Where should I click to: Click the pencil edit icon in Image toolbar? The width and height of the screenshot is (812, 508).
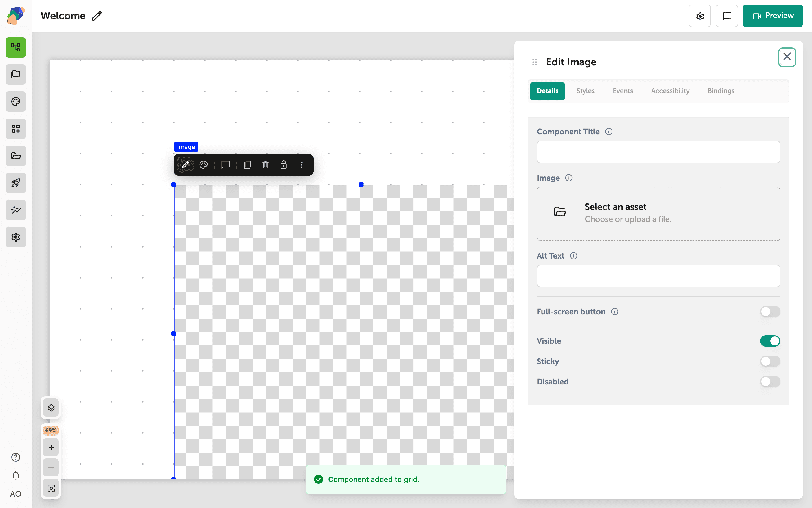(186, 165)
